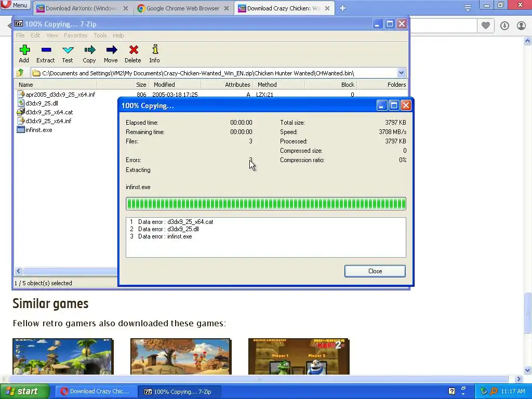Open Moorhuhn Kart 2 game thumbnail
The height and width of the screenshot is (399, 532).
[299, 356]
